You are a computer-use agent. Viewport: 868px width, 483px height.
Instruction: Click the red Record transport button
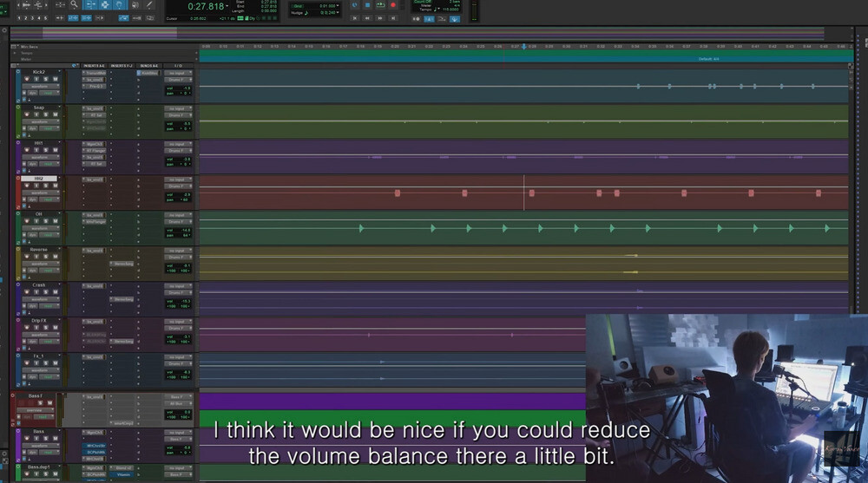(393, 5)
